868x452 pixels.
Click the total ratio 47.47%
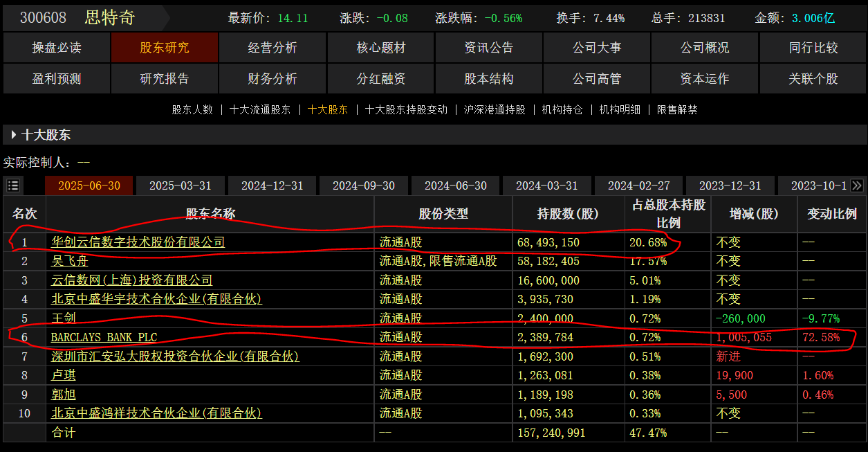click(x=647, y=433)
